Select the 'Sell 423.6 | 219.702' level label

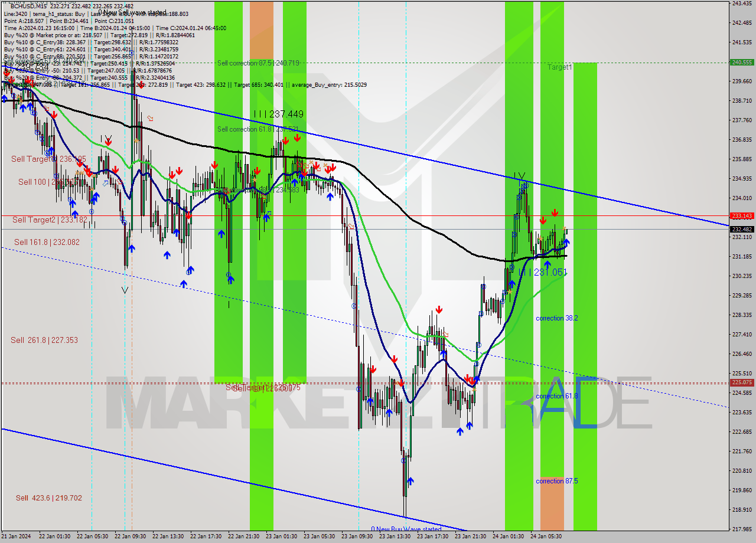click(49, 498)
